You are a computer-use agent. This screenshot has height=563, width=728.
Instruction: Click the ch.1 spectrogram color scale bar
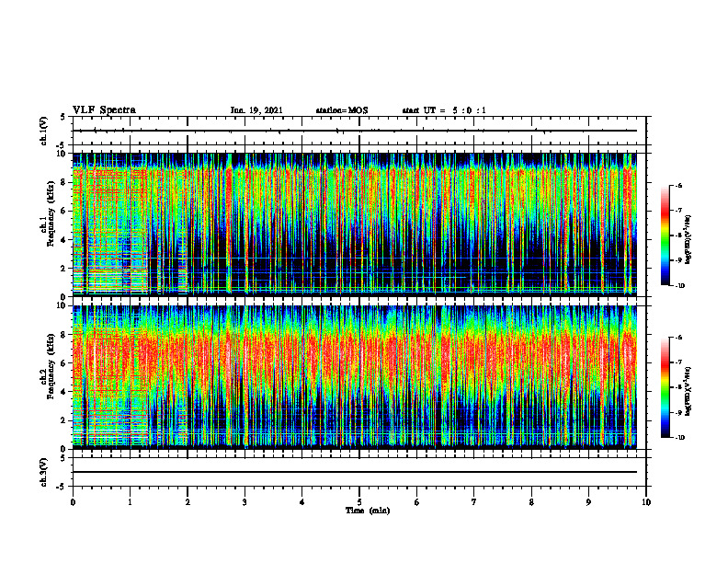(665, 236)
